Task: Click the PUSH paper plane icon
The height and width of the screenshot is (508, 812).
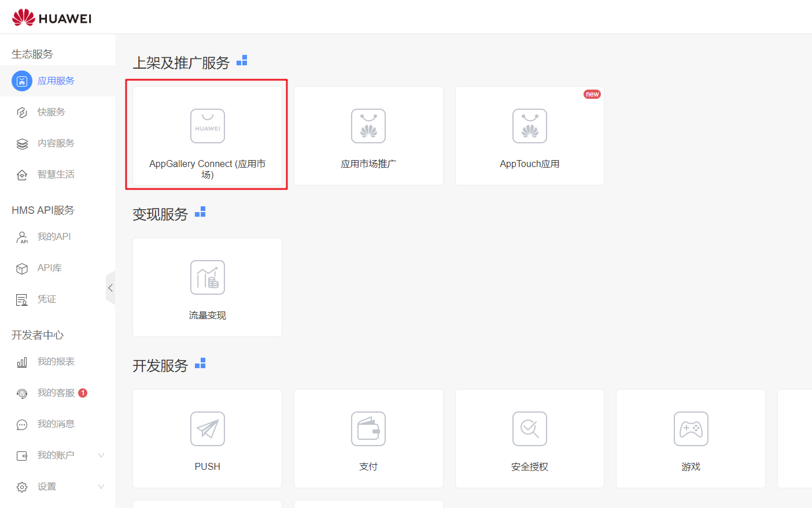Action: coord(208,429)
